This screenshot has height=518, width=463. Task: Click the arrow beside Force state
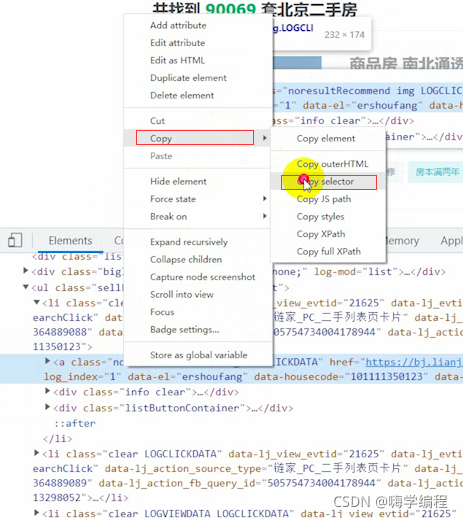265,199
